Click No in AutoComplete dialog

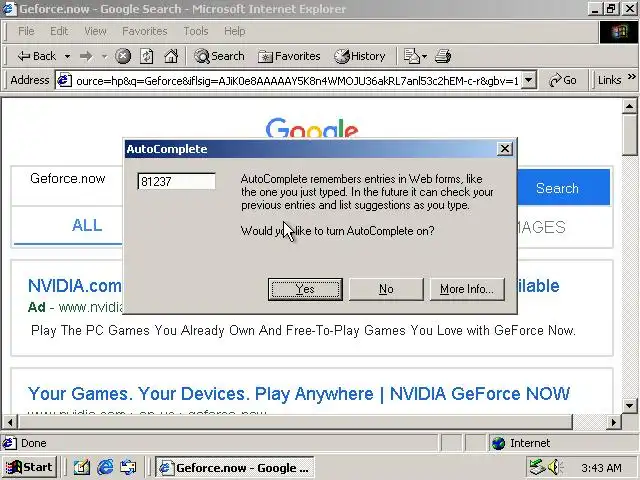(386, 289)
